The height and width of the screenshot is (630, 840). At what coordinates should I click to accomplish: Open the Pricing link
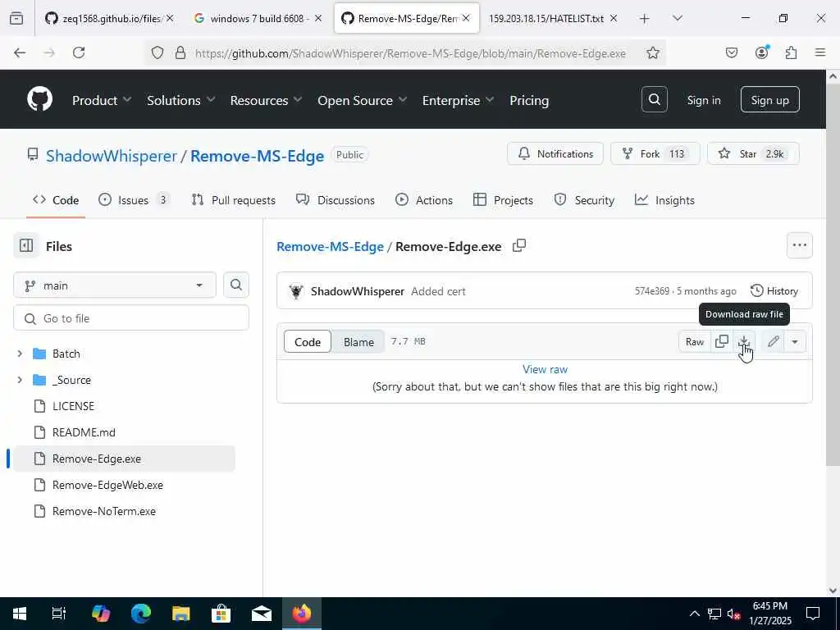click(x=529, y=100)
